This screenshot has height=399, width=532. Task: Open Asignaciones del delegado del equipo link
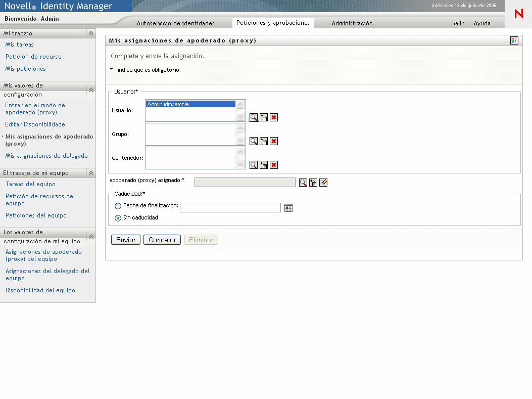[x=47, y=275]
